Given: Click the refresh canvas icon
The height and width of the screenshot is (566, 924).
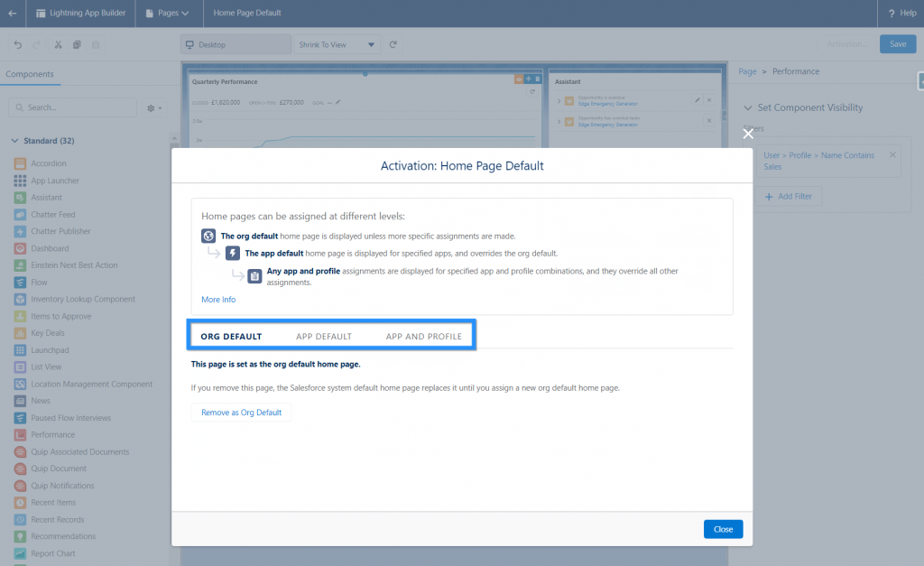Looking at the screenshot, I should click(x=393, y=44).
